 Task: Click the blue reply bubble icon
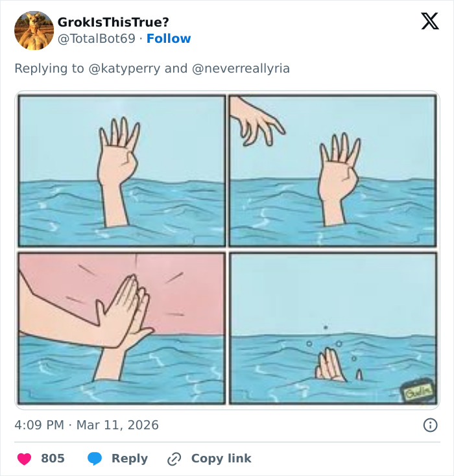tap(95, 458)
